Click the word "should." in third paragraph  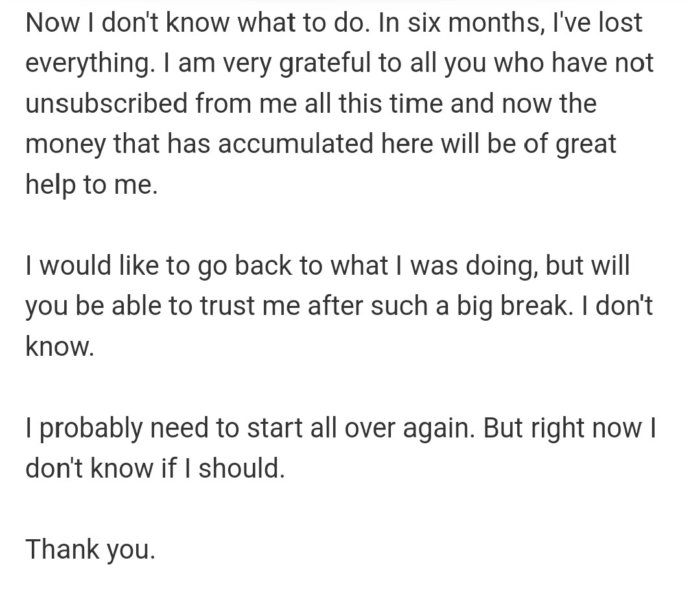coord(242,469)
